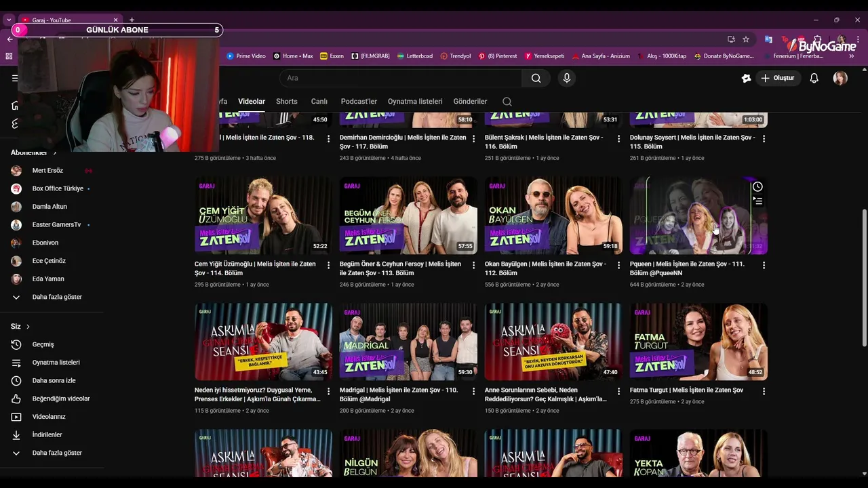Add Pqueen video to Watch Later
The image size is (868, 488).
(757, 186)
